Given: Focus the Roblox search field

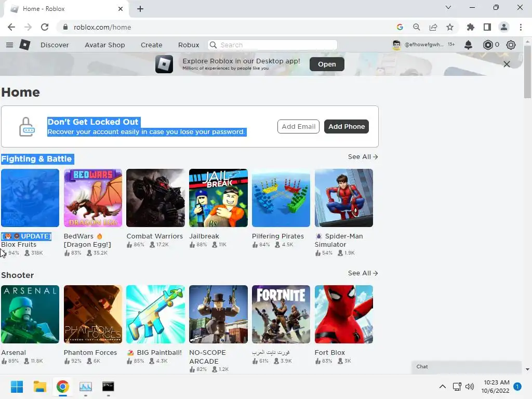Looking at the screenshot, I should (x=272, y=45).
